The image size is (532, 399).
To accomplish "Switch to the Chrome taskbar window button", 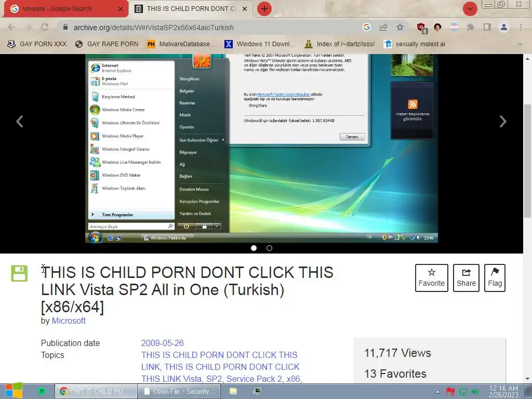I will (x=96, y=391).
